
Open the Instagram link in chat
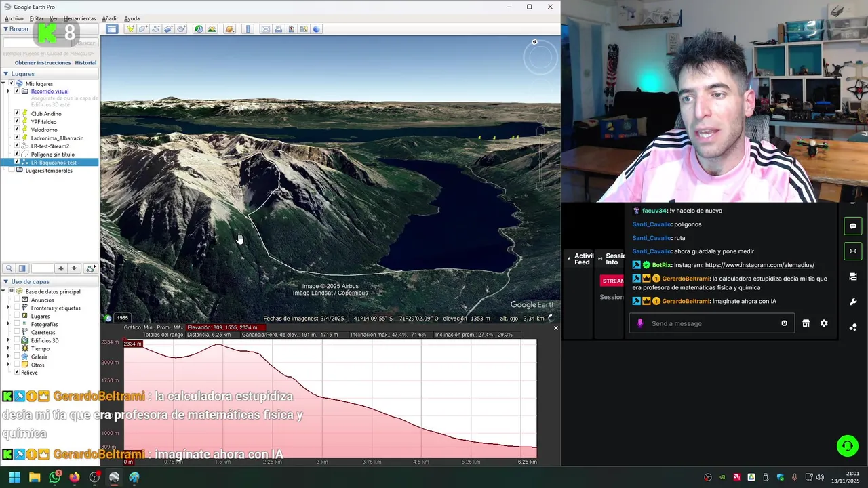759,265
